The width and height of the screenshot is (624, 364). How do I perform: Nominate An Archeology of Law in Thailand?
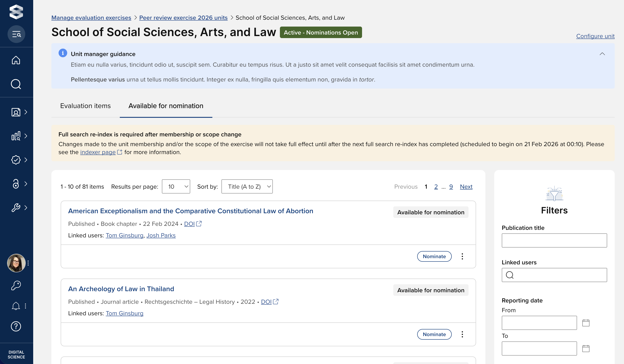coord(434,335)
